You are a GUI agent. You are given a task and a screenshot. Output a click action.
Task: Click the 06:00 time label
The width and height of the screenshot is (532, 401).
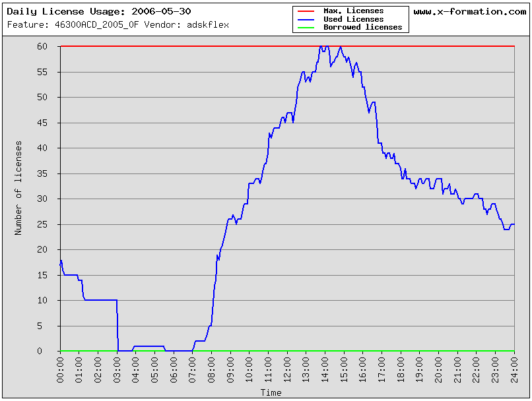point(174,370)
